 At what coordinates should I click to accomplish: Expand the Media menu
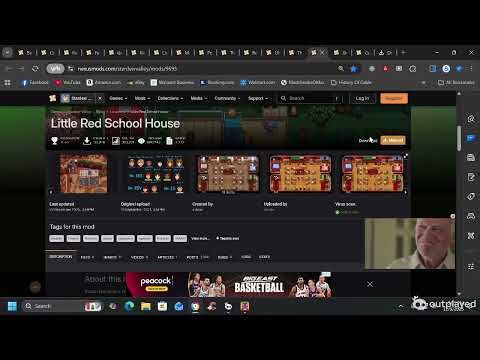point(198,98)
